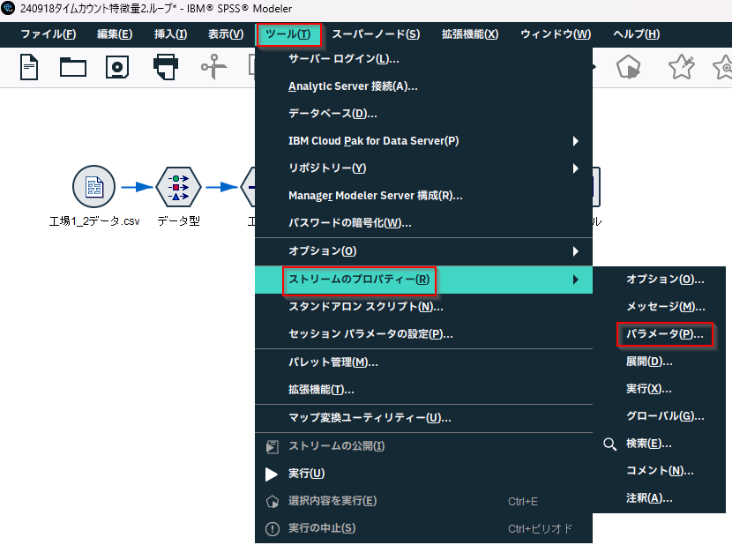Open the ファイル(F) menu
The image size is (732, 560).
[49, 34]
